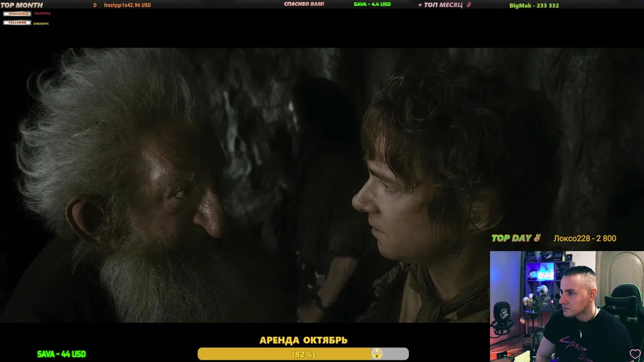Image resolution: width=644 pixels, height=362 pixels.
Task: Click the (82%) progress value
Action: pyautogui.click(x=303, y=354)
